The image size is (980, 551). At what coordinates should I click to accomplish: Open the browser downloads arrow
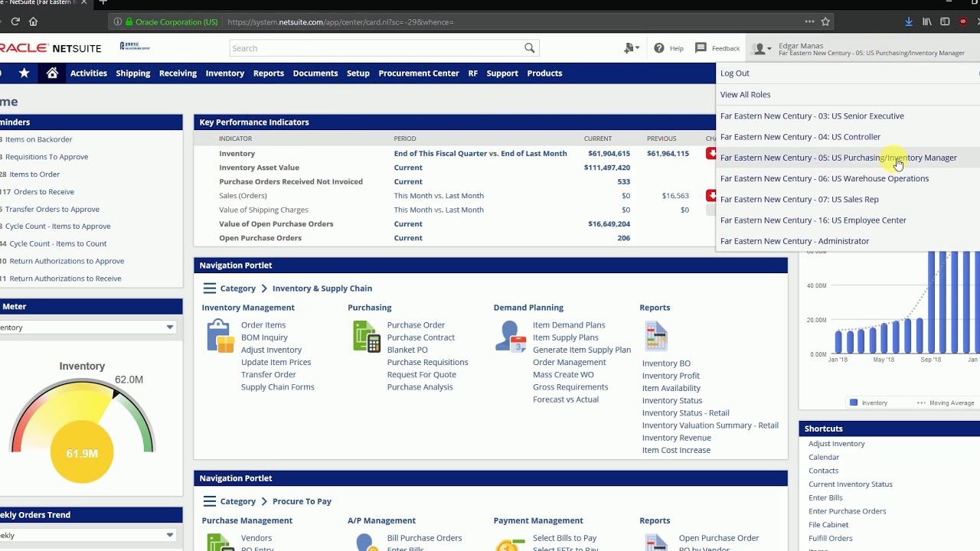909,21
